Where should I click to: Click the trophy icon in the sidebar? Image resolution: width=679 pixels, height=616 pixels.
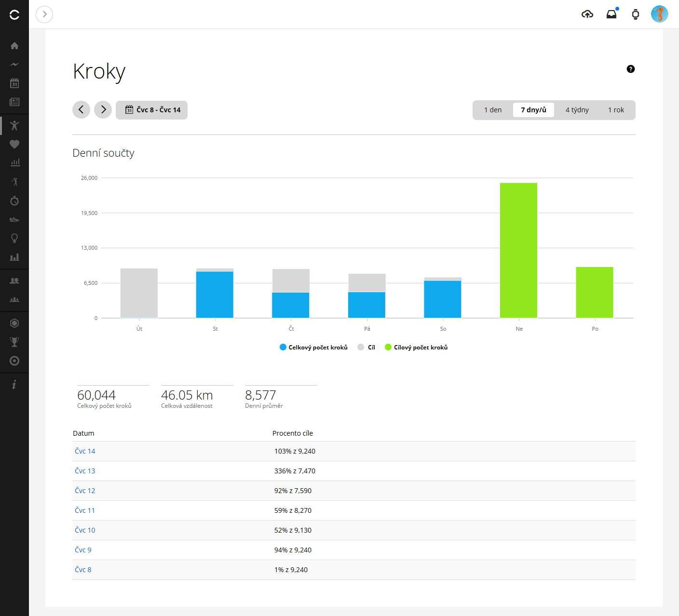click(x=14, y=342)
